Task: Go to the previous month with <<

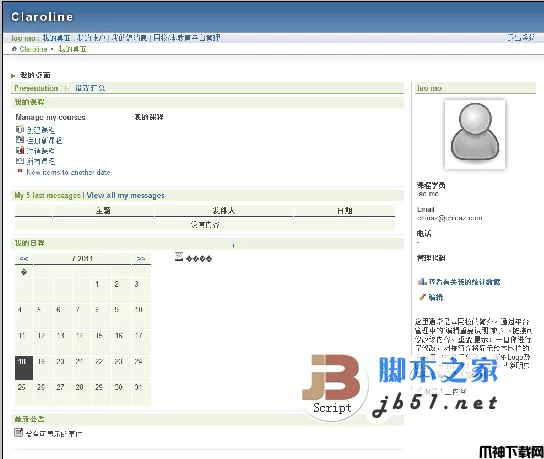Action: click(24, 258)
